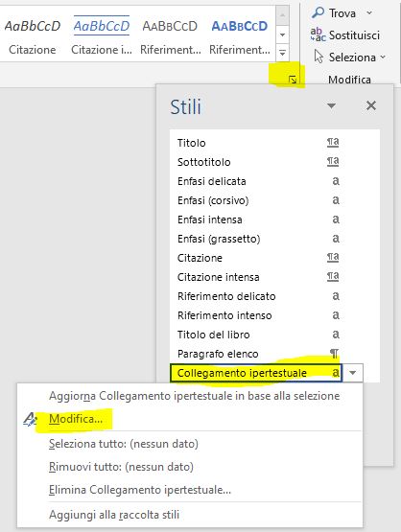
Task: Open the Trova dropdown arrow
Action: [x=369, y=13]
